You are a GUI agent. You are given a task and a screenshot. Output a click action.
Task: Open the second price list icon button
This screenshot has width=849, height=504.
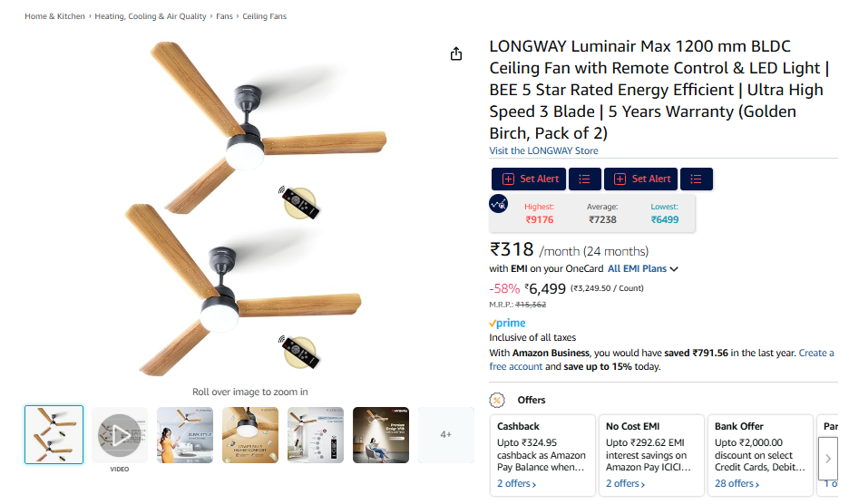[697, 179]
